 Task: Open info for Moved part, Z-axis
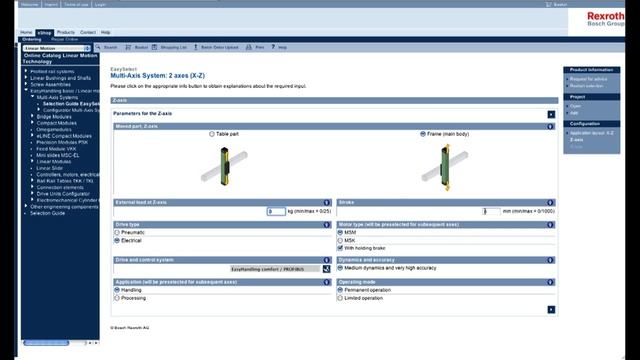[x=550, y=127]
